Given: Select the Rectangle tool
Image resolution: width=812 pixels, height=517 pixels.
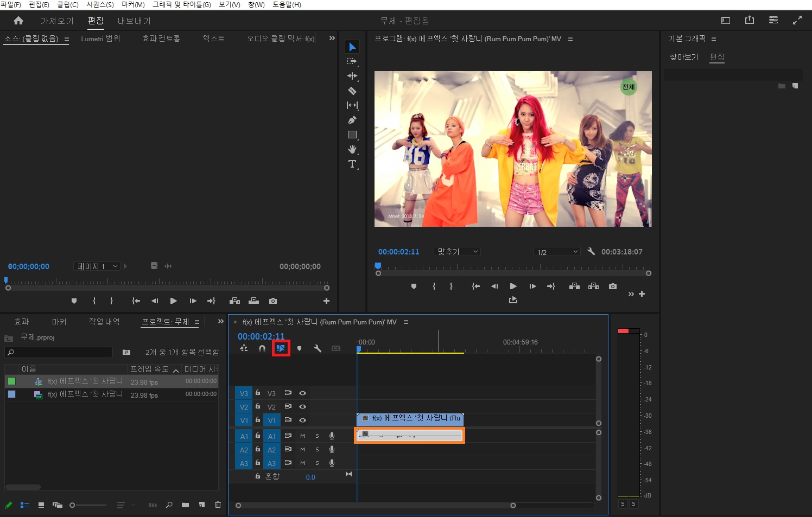Looking at the screenshot, I should tap(352, 135).
